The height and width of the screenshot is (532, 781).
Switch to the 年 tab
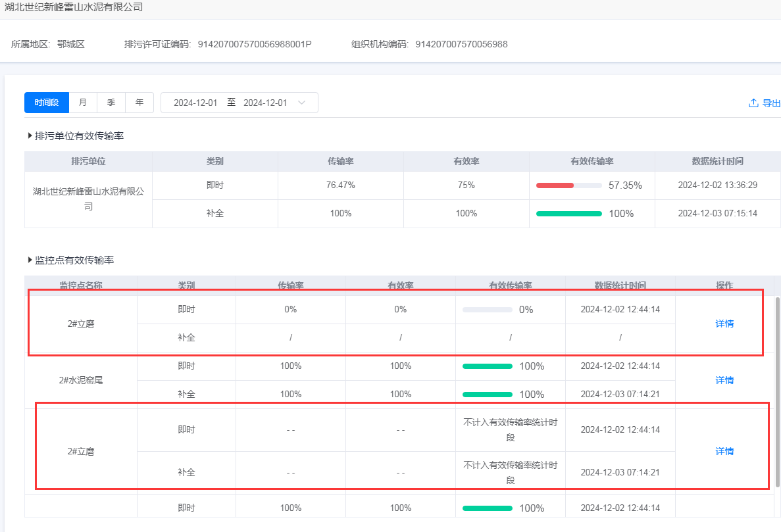(139, 103)
